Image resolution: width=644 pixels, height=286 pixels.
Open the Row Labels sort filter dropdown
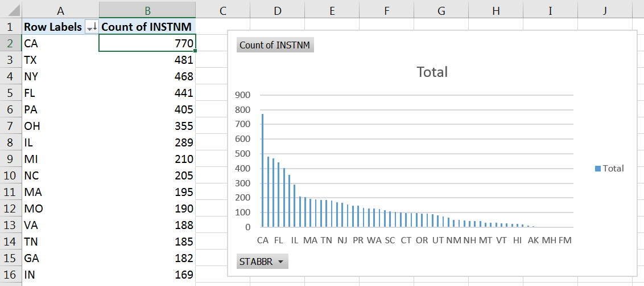point(91,27)
